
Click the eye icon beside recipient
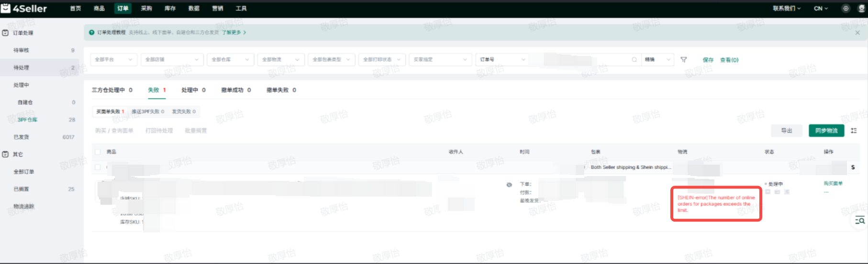click(x=509, y=185)
